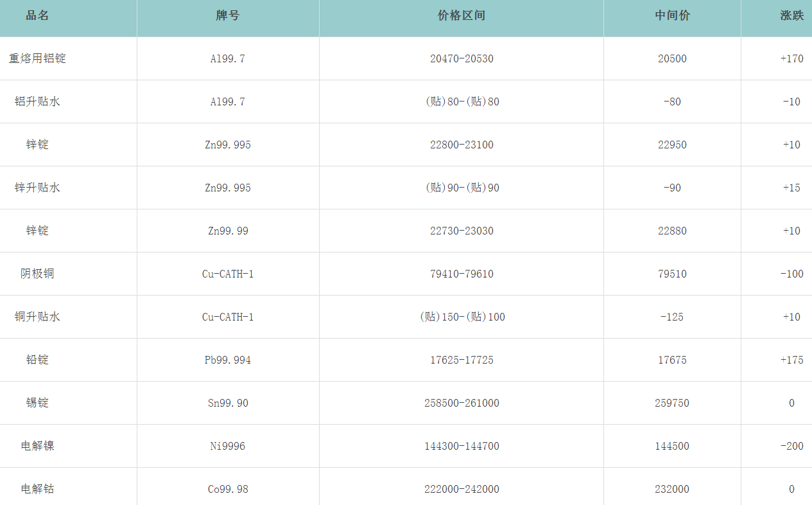Click the 品名 column header

click(37, 15)
